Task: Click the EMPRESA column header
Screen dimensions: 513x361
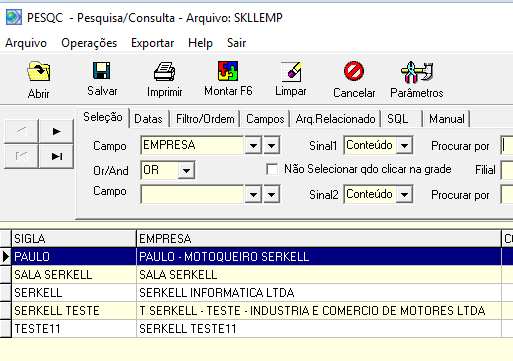Action: (x=319, y=239)
